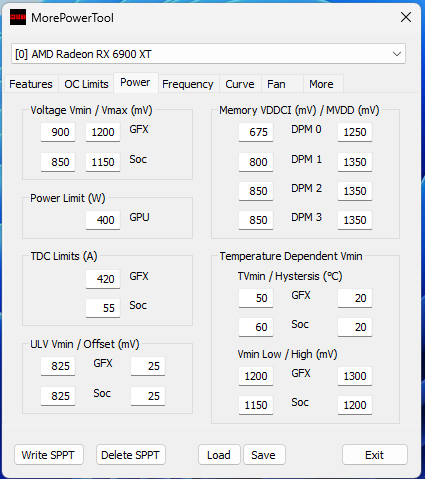Viewport: 425px width, 479px height.
Task: Edit the Soc Vmax voltage field 1150
Action: pyautogui.click(x=103, y=162)
